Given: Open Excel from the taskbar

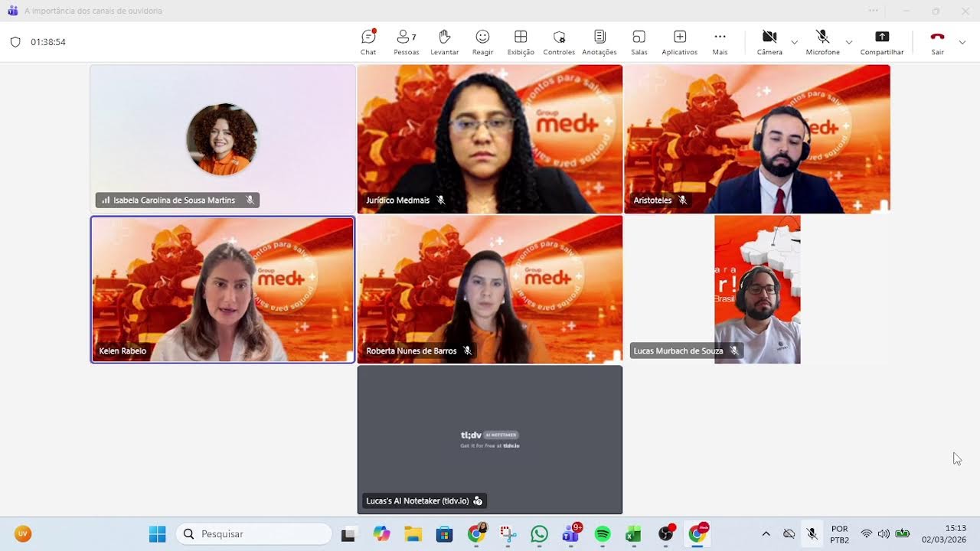Looking at the screenshot, I should click(633, 534).
